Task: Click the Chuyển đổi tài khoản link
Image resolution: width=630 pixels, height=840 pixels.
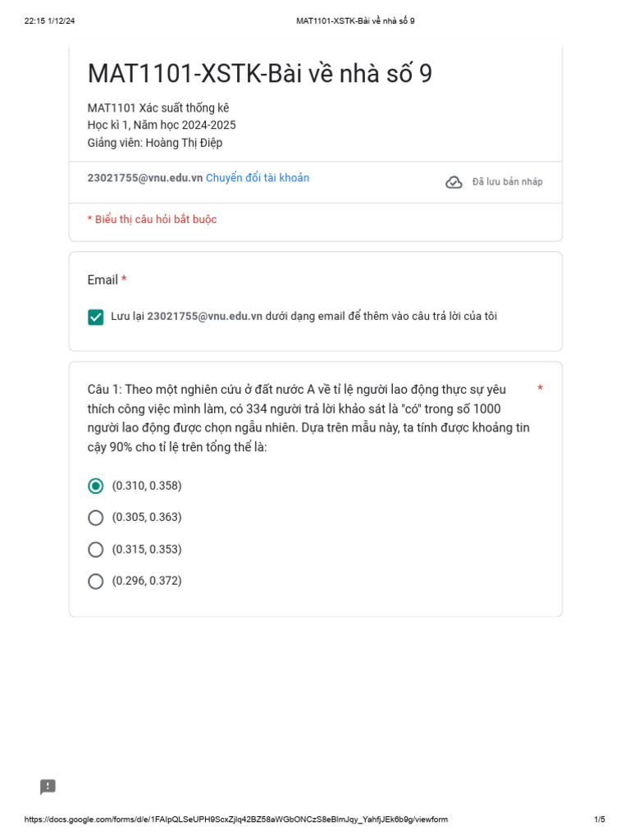Action: click(x=258, y=178)
